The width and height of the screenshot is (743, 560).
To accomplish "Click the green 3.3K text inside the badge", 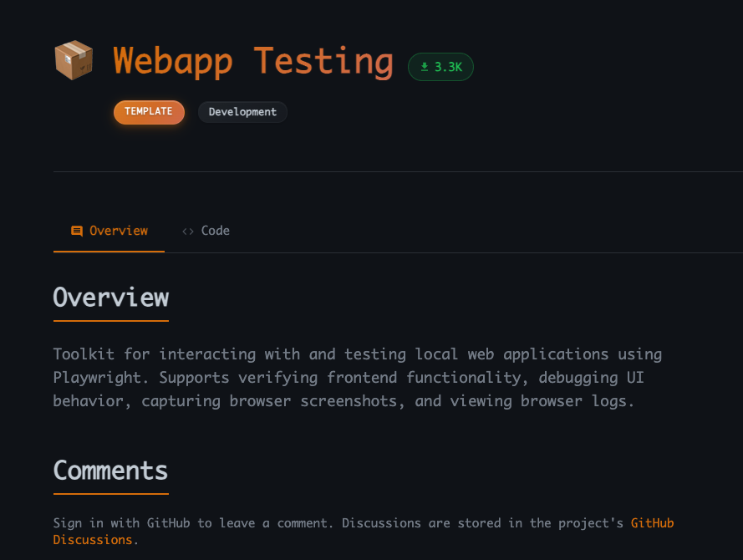I will [x=447, y=67].
